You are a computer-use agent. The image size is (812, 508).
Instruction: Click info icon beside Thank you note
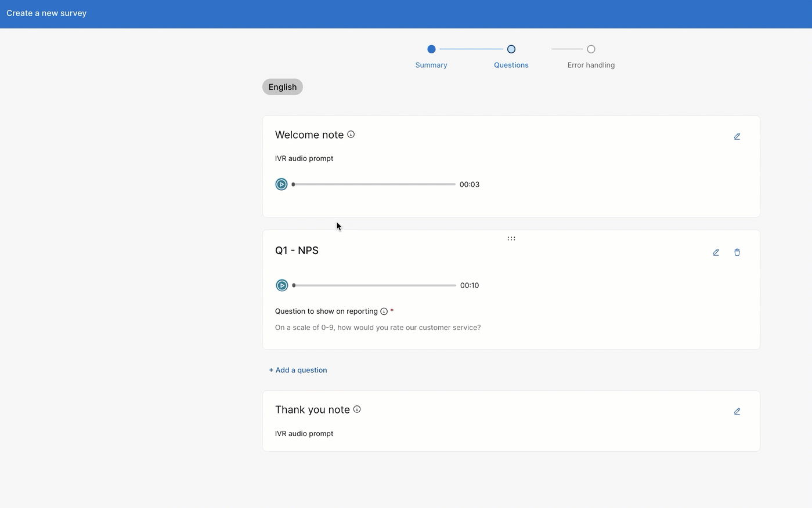click(357, 409)
